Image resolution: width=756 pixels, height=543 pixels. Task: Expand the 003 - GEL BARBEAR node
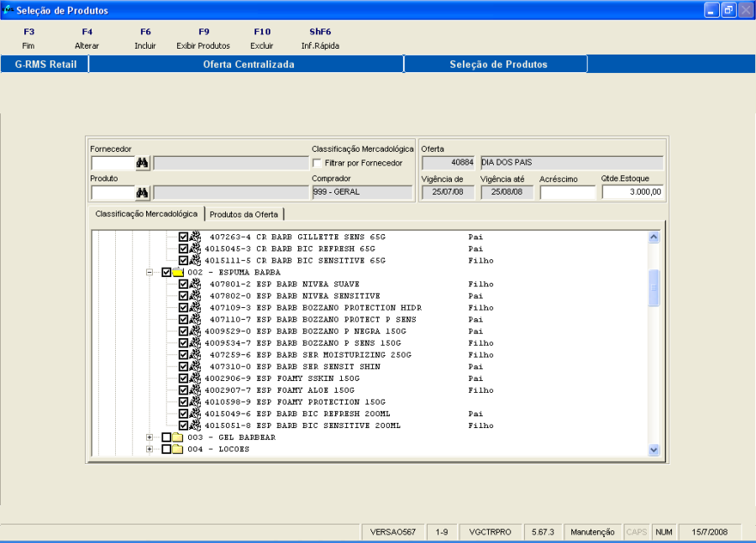(150, 437)
